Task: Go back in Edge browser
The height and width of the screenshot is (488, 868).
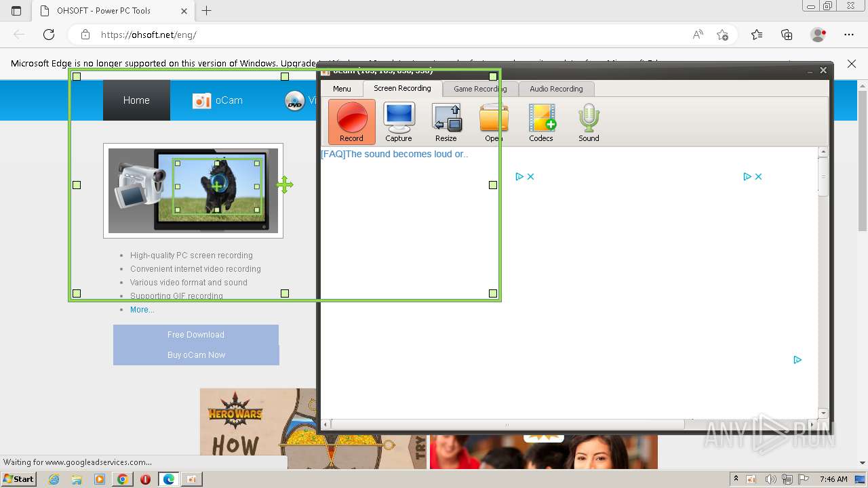Action: (x=19, y=35)
